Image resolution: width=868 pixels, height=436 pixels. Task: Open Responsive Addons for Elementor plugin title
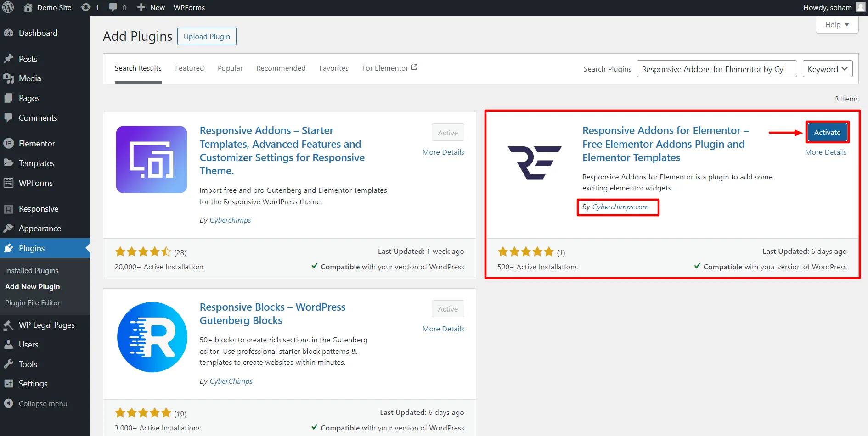coord(665,144)
